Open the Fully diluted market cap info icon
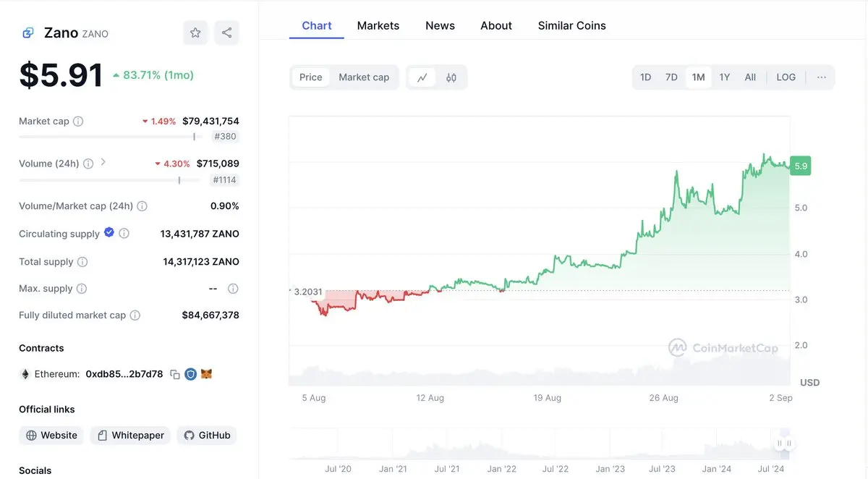 [135, 315]
